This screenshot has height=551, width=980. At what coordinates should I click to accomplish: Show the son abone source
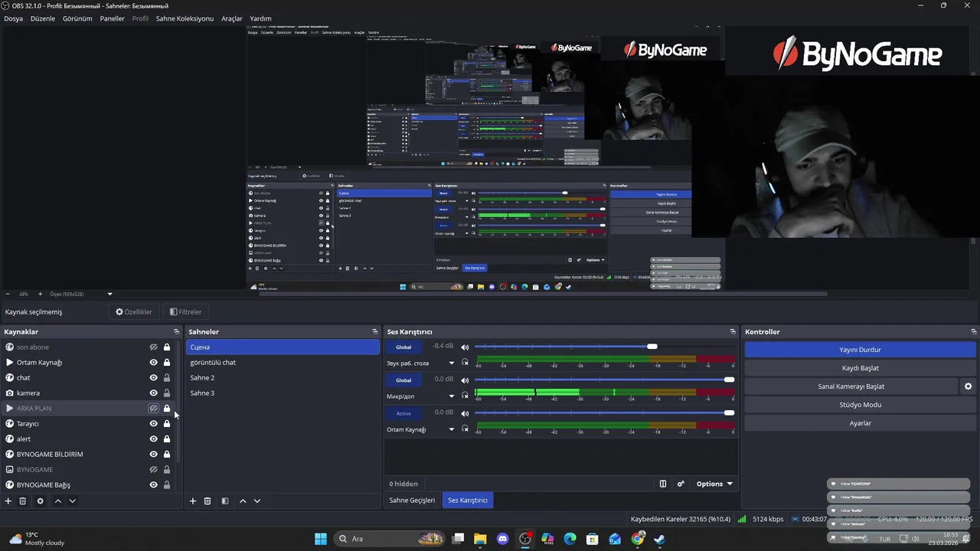(153, 347)
